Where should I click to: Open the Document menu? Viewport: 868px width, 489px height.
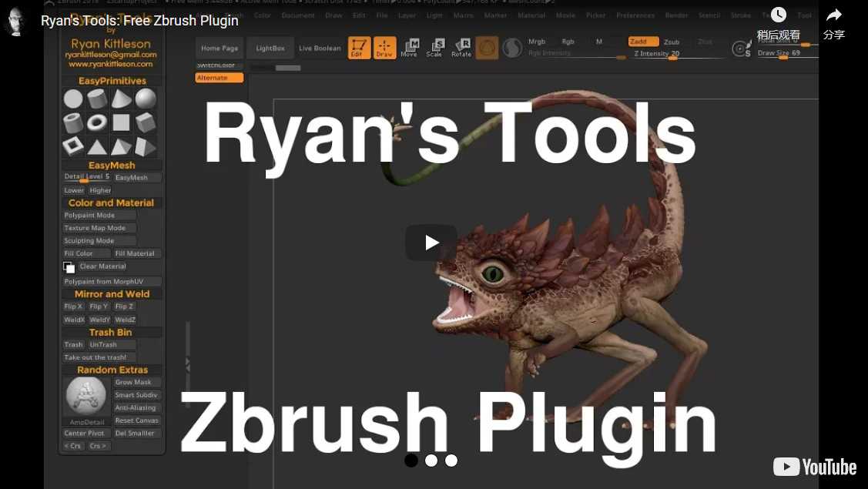(x=298, y=15)
